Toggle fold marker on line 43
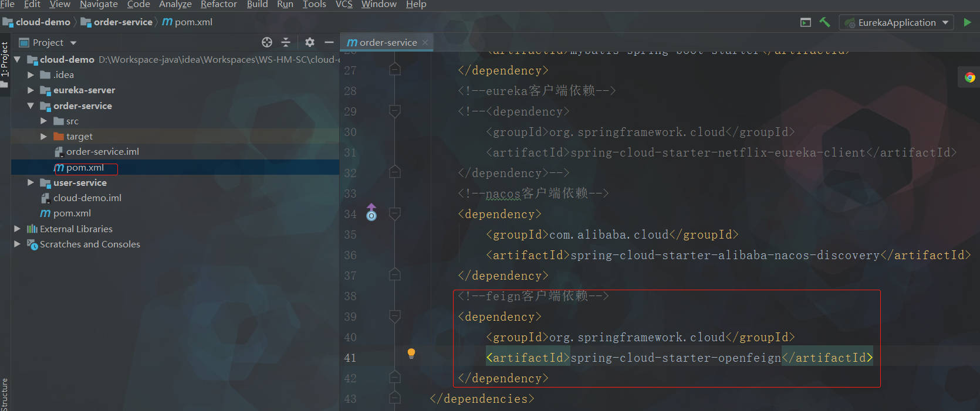Image resolution: width=980 pixels, height=411 pixels. coord(395,398)
